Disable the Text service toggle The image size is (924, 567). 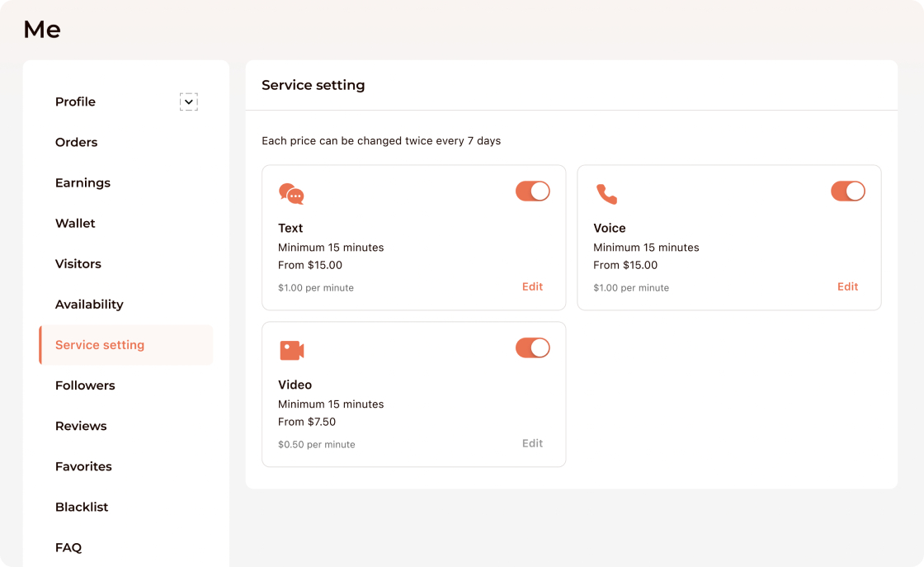tap(532, 191)
